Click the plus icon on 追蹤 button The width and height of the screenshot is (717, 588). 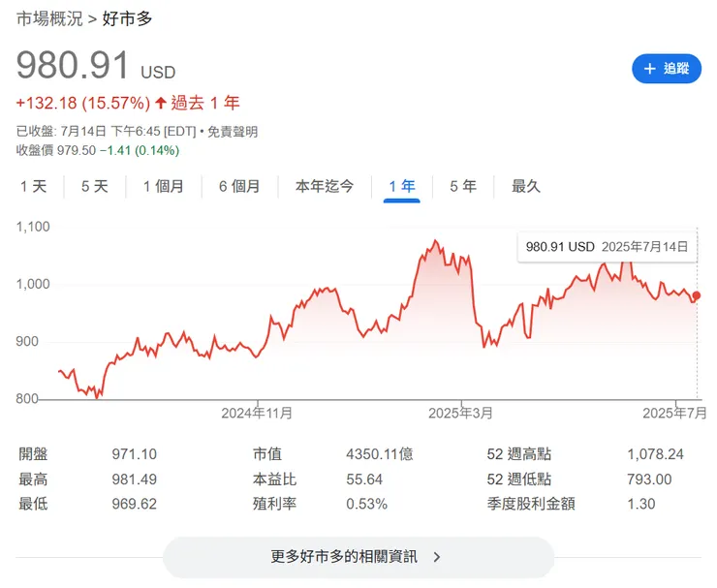[x=649, y=69]
